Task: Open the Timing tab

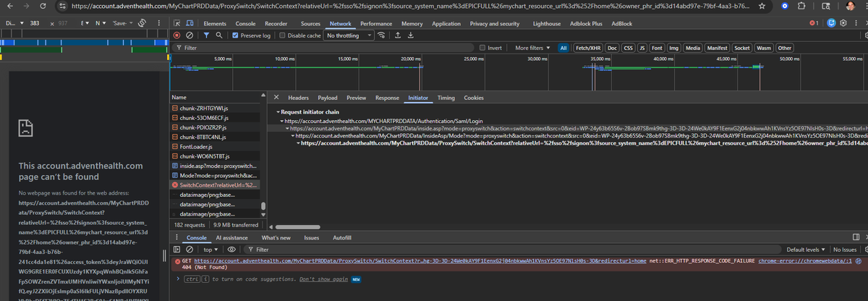Action: tap(446, 98)
